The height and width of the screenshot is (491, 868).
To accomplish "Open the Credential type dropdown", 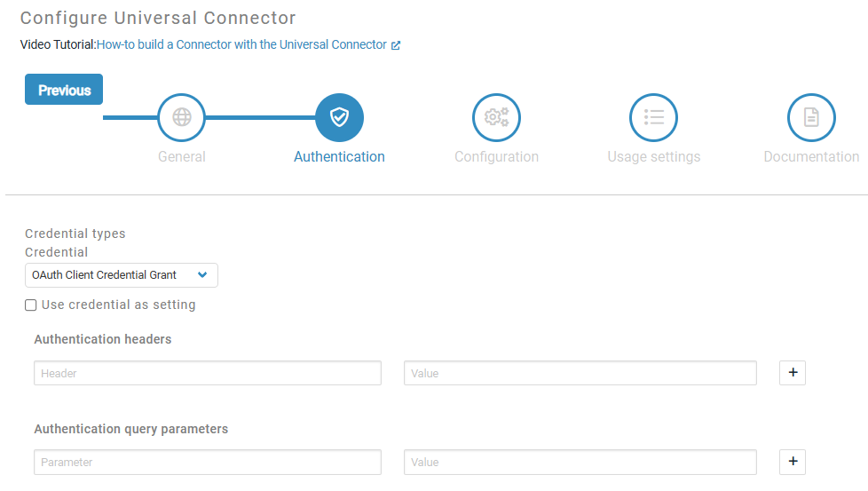I will coord(121,275).
